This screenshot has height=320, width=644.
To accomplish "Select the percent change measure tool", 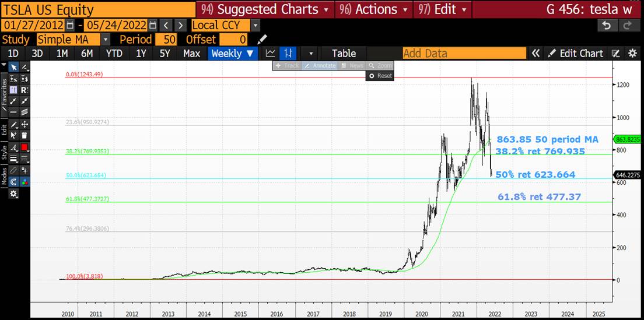I will tap(13, 79).
